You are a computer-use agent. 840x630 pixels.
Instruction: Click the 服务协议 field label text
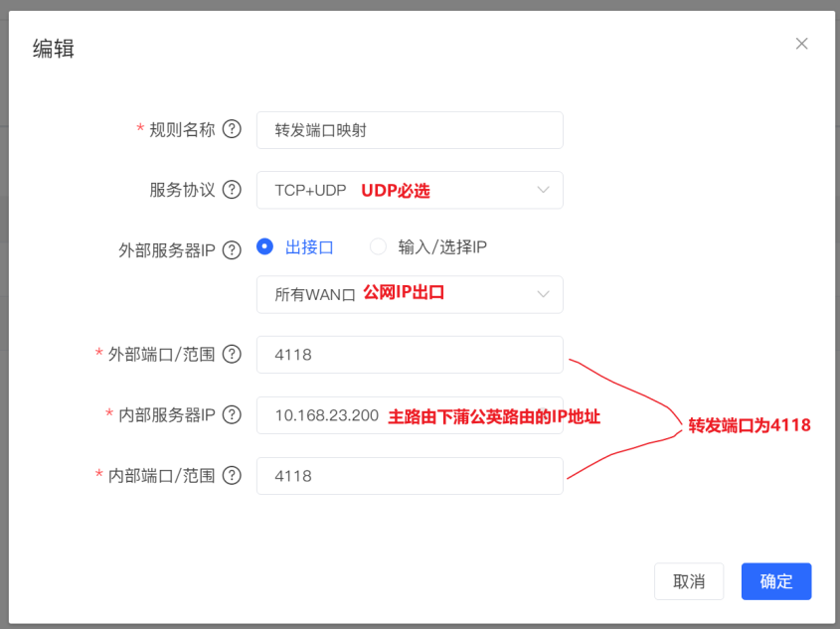(182, 189)
